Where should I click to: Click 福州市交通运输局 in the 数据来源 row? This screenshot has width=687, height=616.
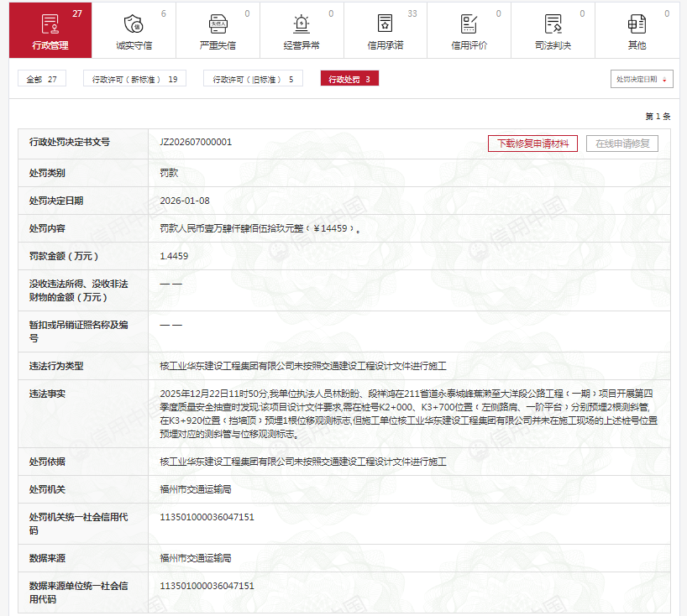(x=196, y=557)
